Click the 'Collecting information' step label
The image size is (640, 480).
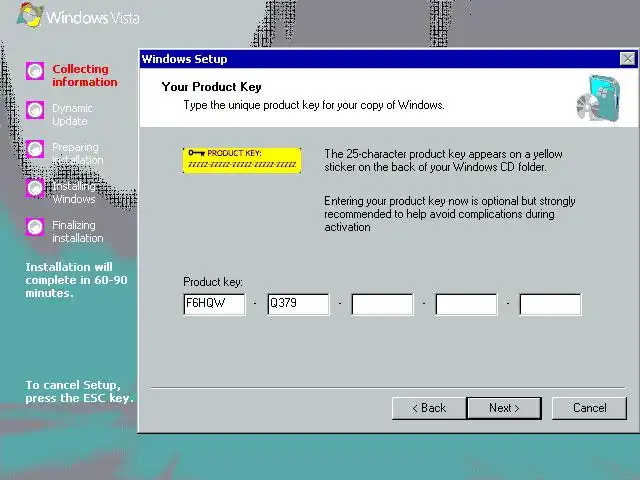tap(84, 76)
